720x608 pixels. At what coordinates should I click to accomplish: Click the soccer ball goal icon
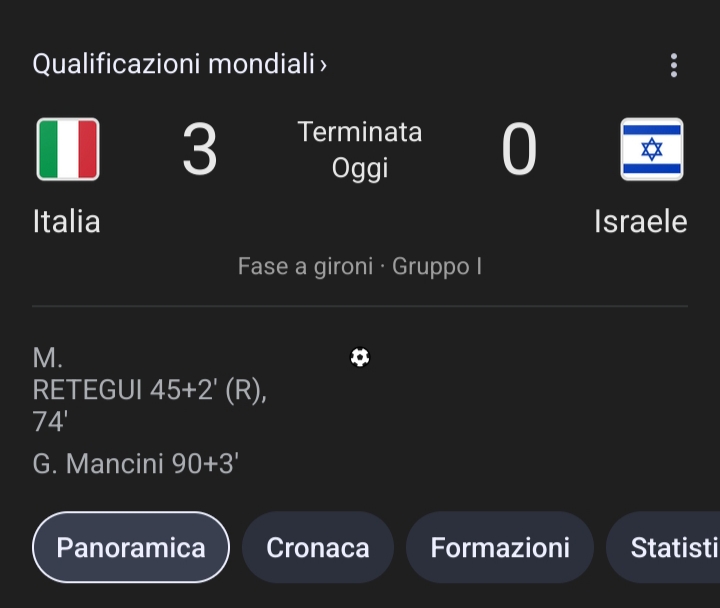pos(360,357)
